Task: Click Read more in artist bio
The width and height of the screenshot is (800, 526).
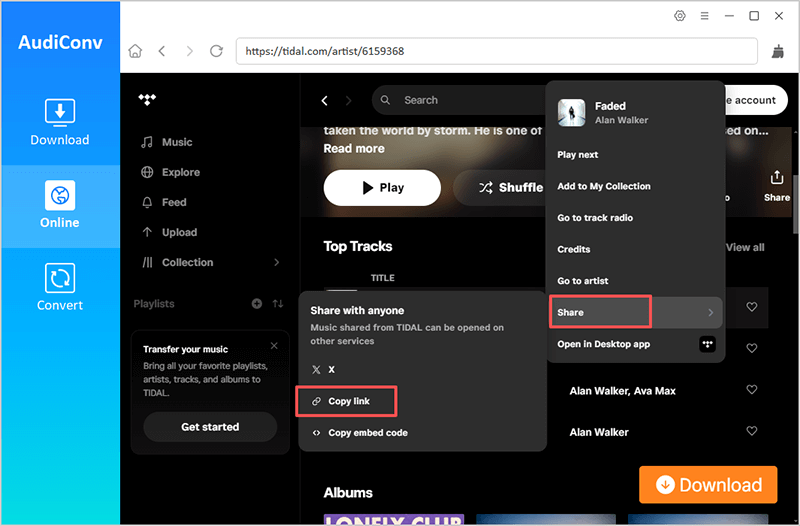Action: tap(354, 148)
